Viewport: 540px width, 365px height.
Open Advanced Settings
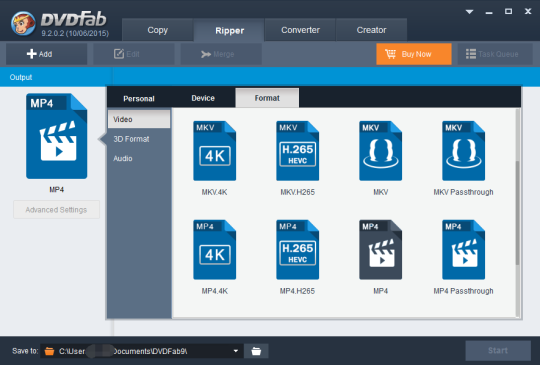56,210
